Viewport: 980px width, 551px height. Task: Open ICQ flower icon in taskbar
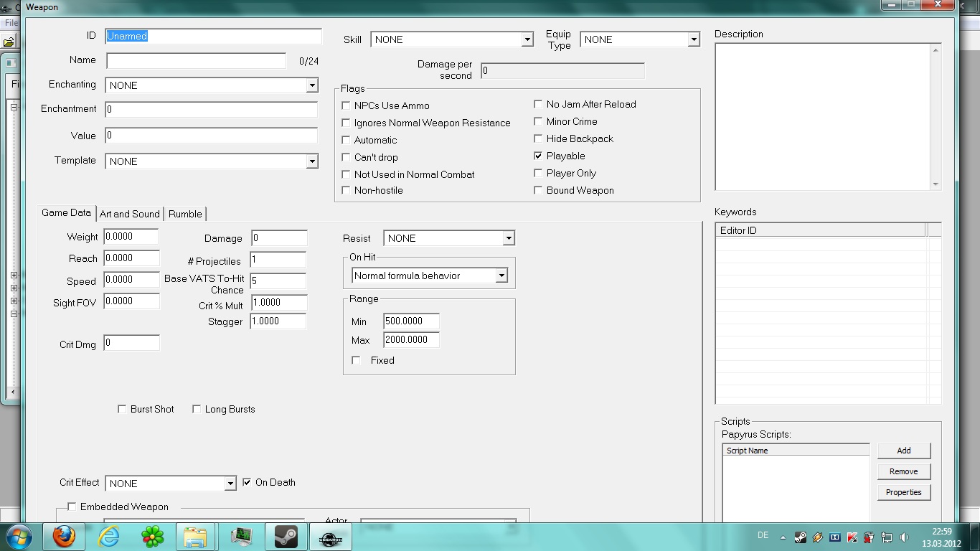(x=152, y=537)
